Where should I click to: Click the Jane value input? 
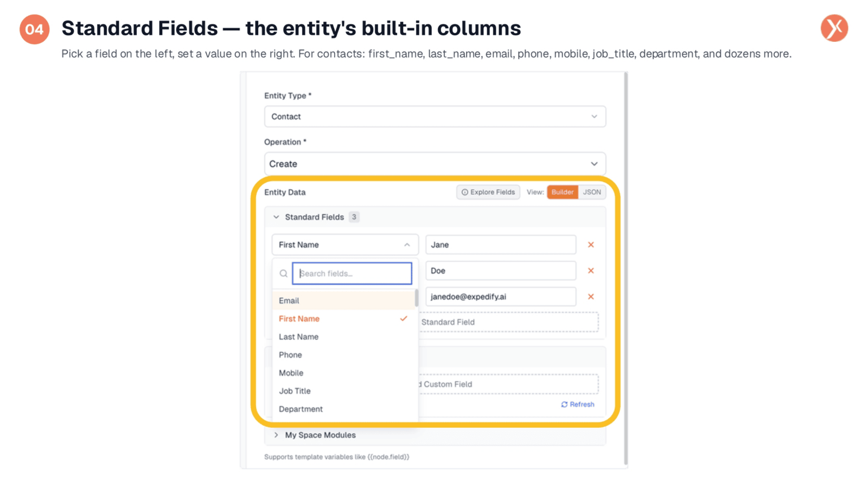[x=501, y=245]
